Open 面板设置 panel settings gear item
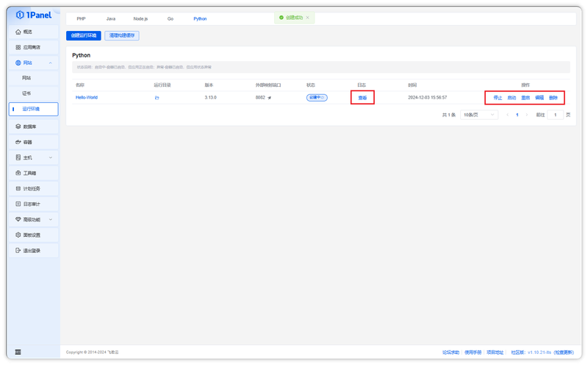The image size is (588, 365). coord(33,235)
